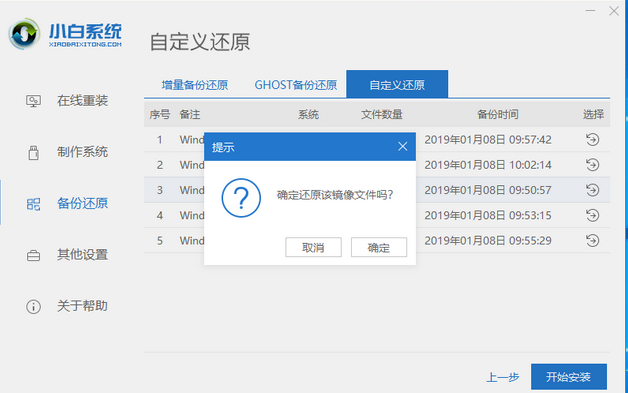Switch to the 增量备份还原 tab
Image resolution: width=628 pixels, height=393 pixels.
(x=195, y=85)
